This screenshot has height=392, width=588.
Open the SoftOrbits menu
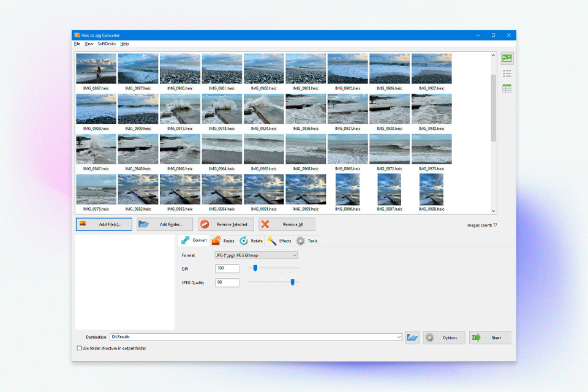pos(107,44)
